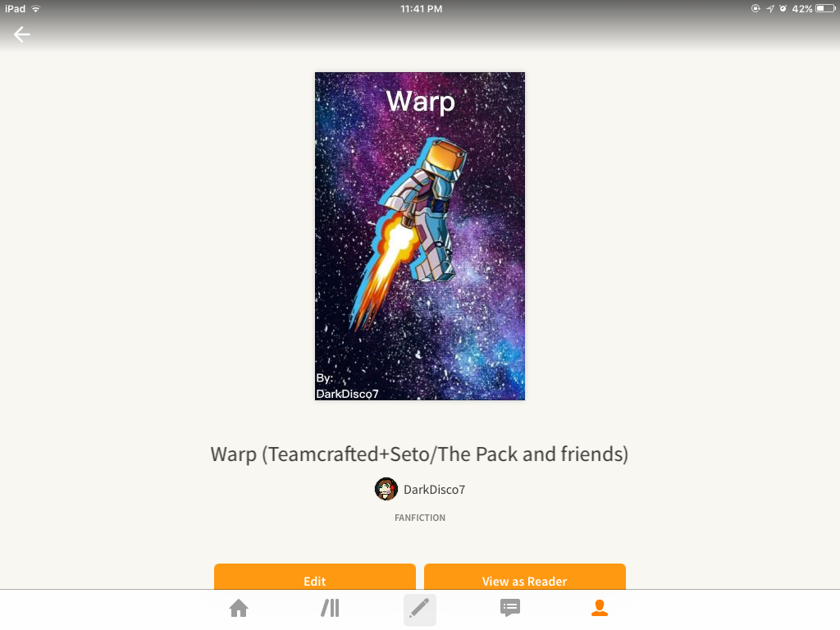The width and height of the screenshot is (840, 630).
Task: Open the messages speech-bubble icon
Action: (x=510, y=608)
